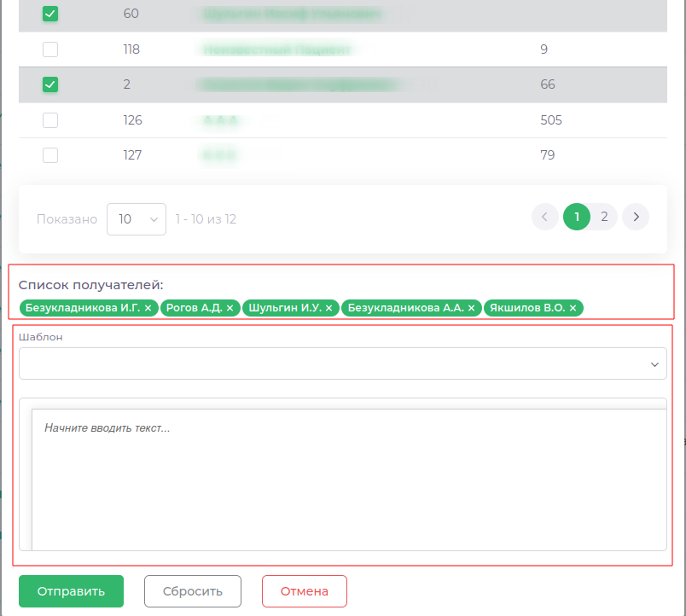This screenshot has height=616, width=686.
Task: Open the rows-per-page dropdown showing 10
Action: [137, 219]
